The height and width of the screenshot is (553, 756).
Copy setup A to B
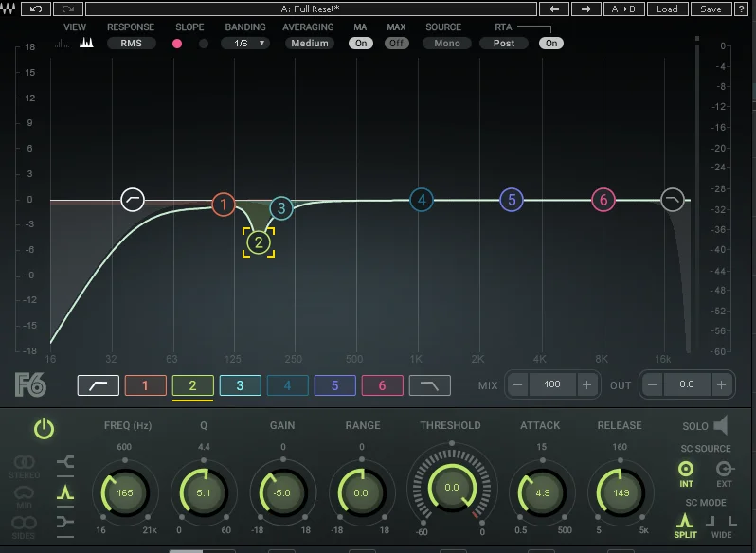[x=623, y=9]
